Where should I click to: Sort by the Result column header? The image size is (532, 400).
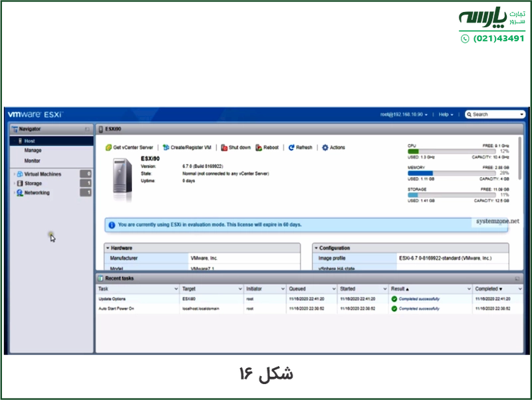click(400, 289)
